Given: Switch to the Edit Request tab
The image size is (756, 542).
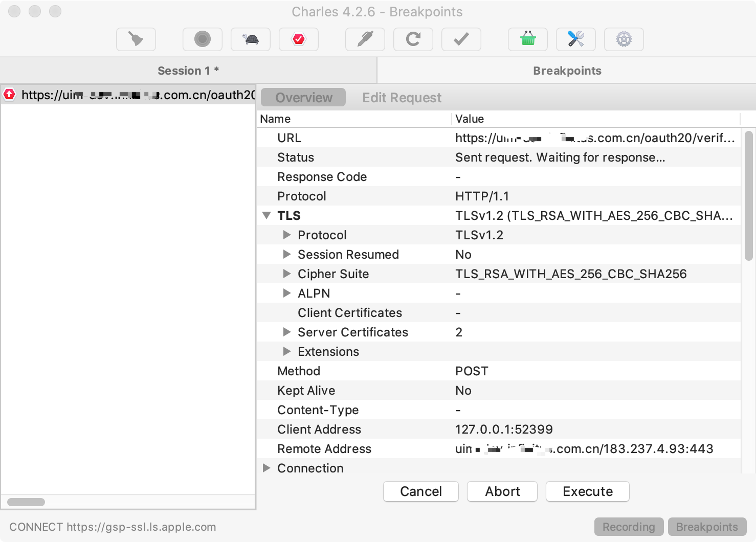Looking at the screenshot, I should tap(402, 98).
